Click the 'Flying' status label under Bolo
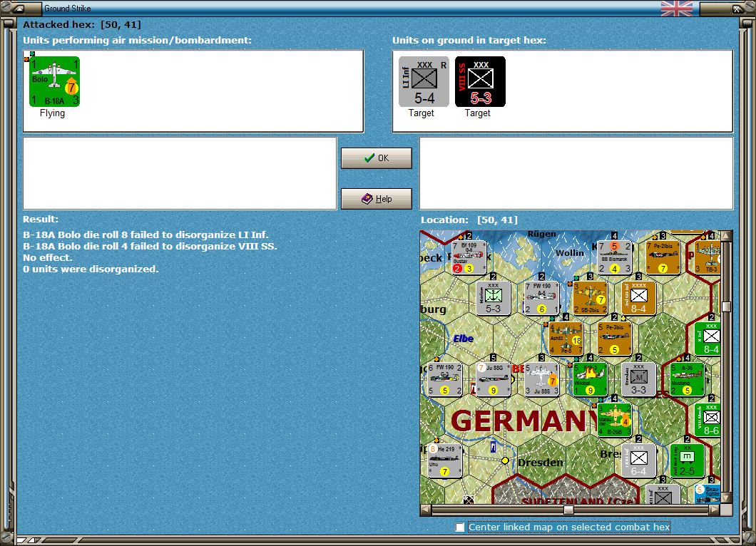The height and width of the screenshot is (546, 756). 52,113
